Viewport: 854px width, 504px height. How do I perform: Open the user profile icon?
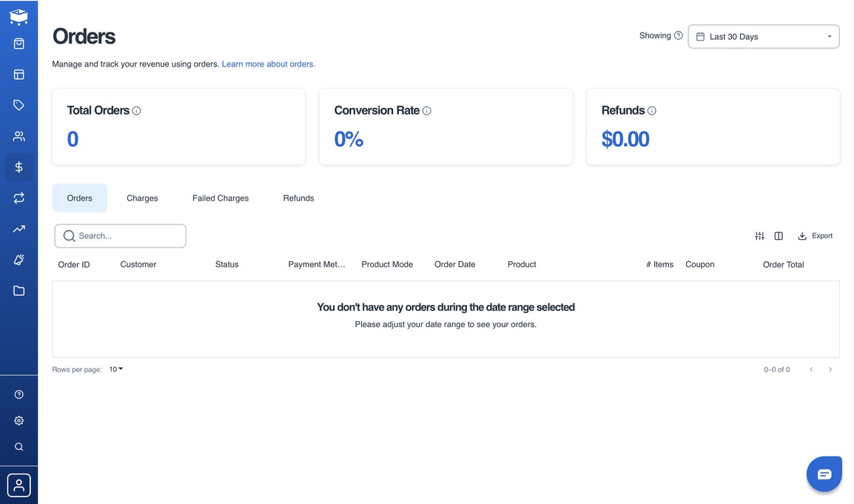click(x=19, y=485)
